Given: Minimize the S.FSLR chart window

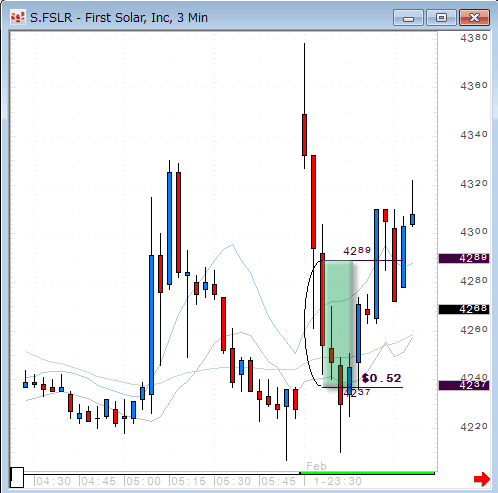Looking at the screenshot, I should (x=408, y=18).
